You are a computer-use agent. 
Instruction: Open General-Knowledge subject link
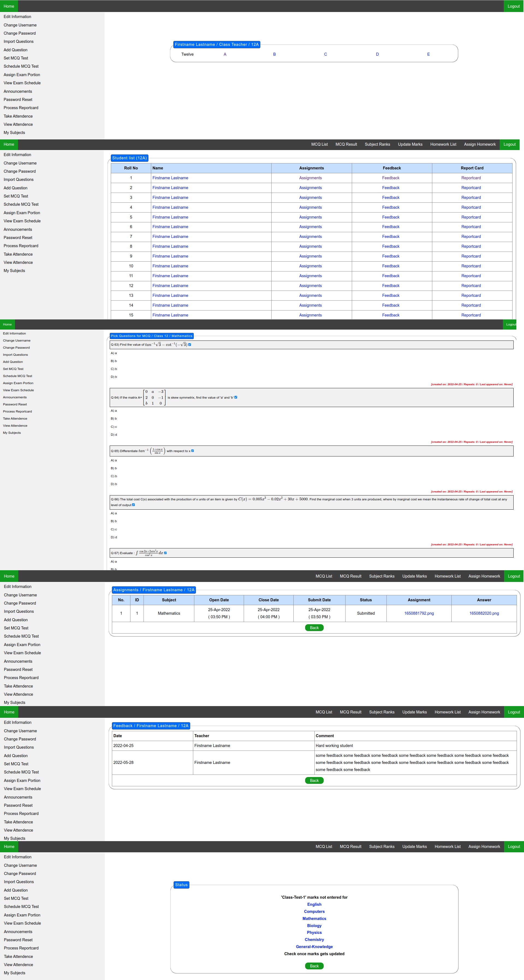pos(314,947)
